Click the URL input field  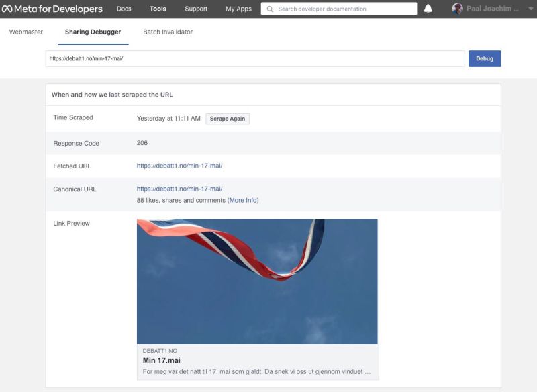pyautogui.click(x=255, y=58)
